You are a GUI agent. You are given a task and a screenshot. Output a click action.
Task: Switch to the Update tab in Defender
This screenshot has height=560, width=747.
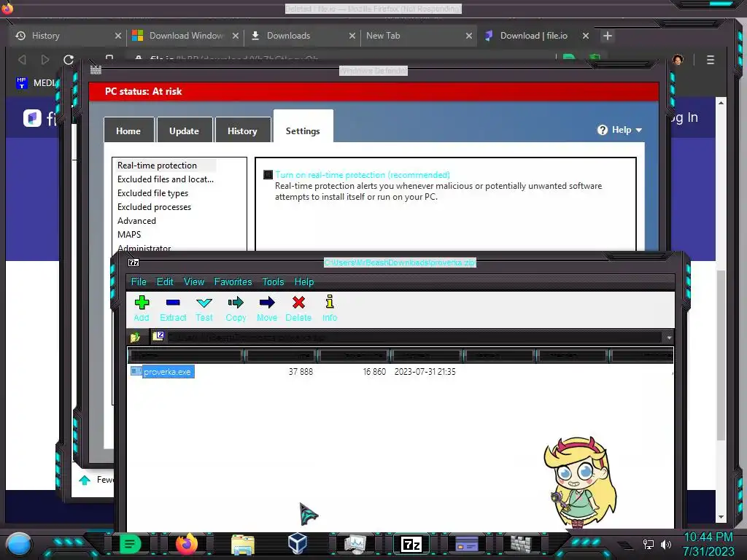(184, 131)
